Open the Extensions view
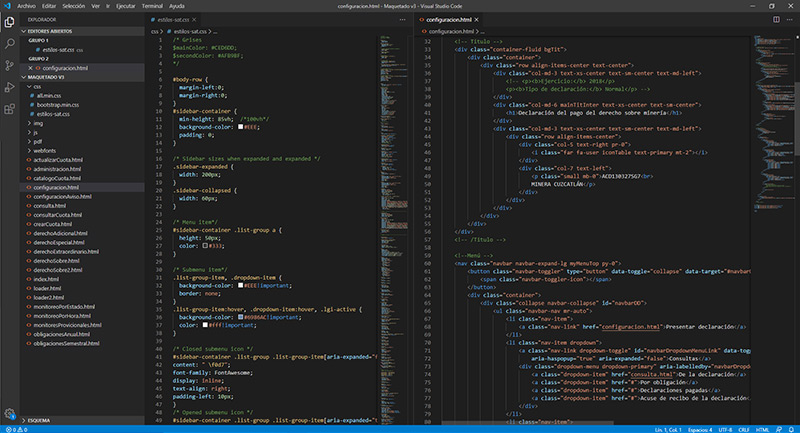The image size is (800, 433). [9, 109]
